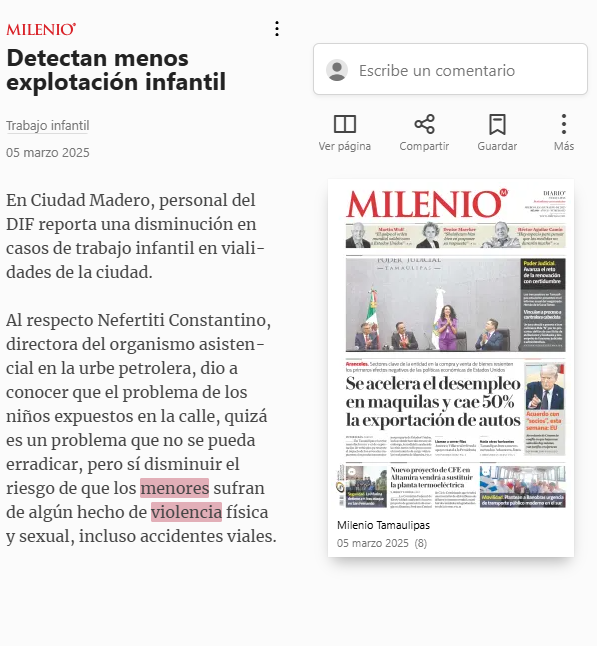This screenshot has height=646, width=597.
Task: Open the Trabajo infantil topic link
Action: click(x=47, y=126)
